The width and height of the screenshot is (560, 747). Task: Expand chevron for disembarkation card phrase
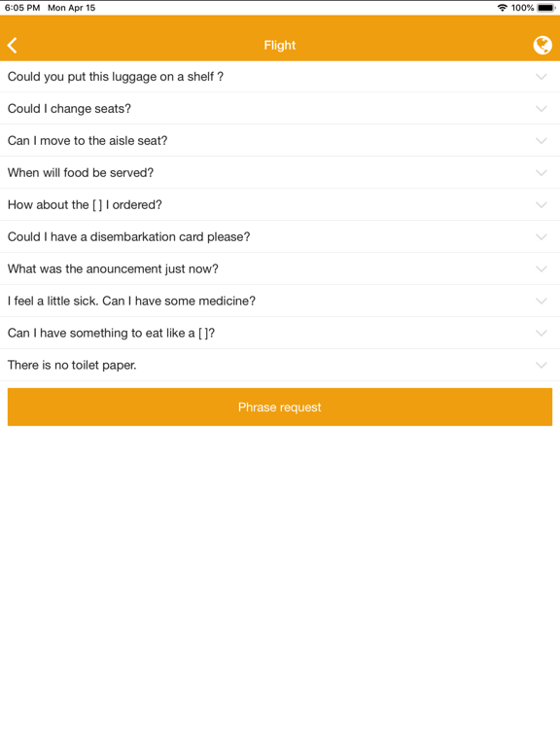coord(542,236)
